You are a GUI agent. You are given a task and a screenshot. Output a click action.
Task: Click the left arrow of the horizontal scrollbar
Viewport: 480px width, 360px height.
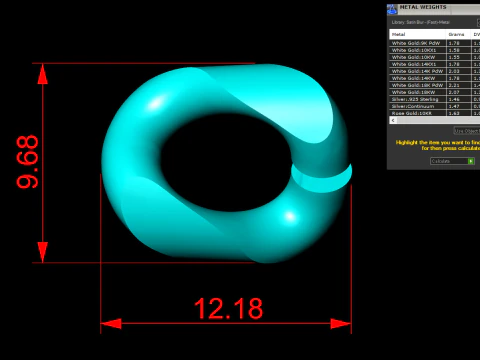393,120
